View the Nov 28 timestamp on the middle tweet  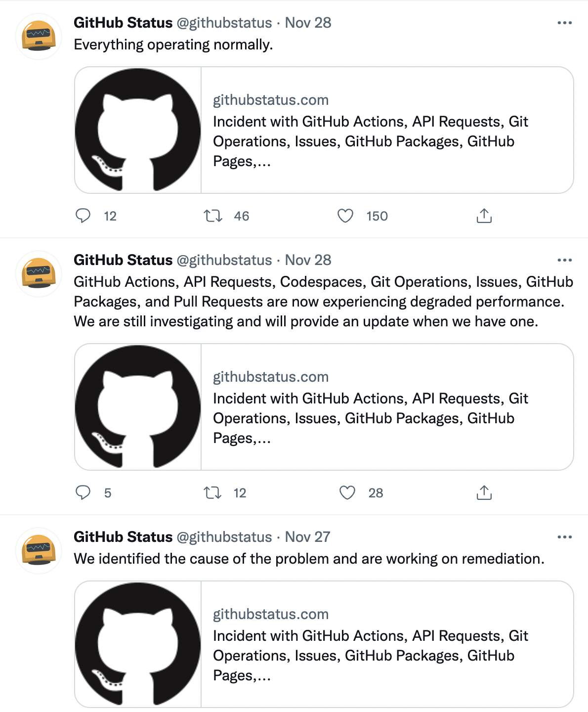tap(309, 260)
